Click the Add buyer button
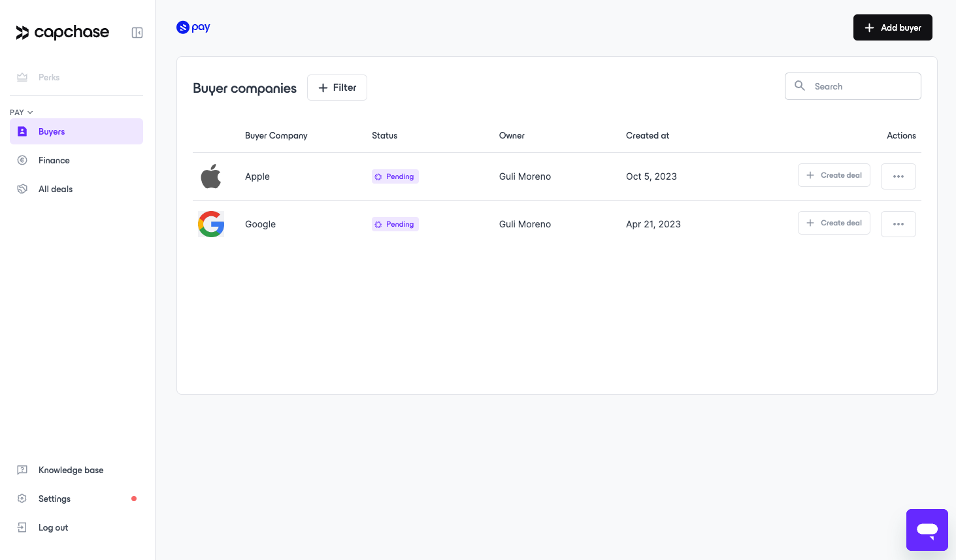Image resolution: width=956 pixels, height=560 pixels. click(x=893, y=27)
